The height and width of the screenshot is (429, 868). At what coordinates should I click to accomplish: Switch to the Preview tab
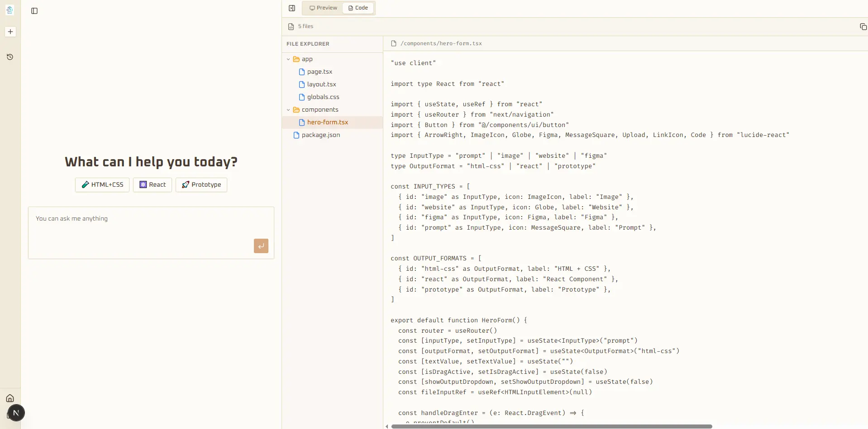[x=323, y=8]
